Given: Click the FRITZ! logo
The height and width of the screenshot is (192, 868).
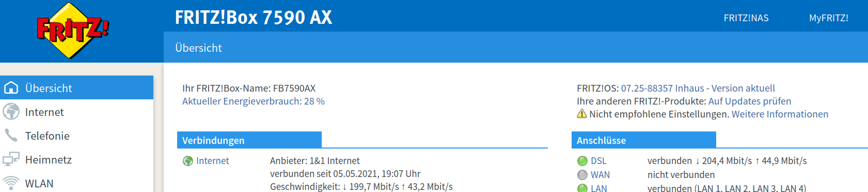Looking at the screenshot, I should (x=72, y=30).
